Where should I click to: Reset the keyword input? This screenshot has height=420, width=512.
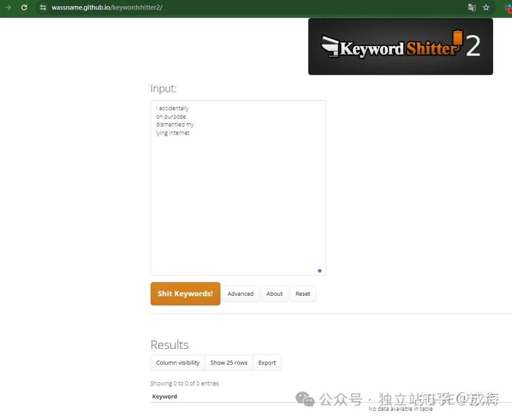[x=302, y=293]
